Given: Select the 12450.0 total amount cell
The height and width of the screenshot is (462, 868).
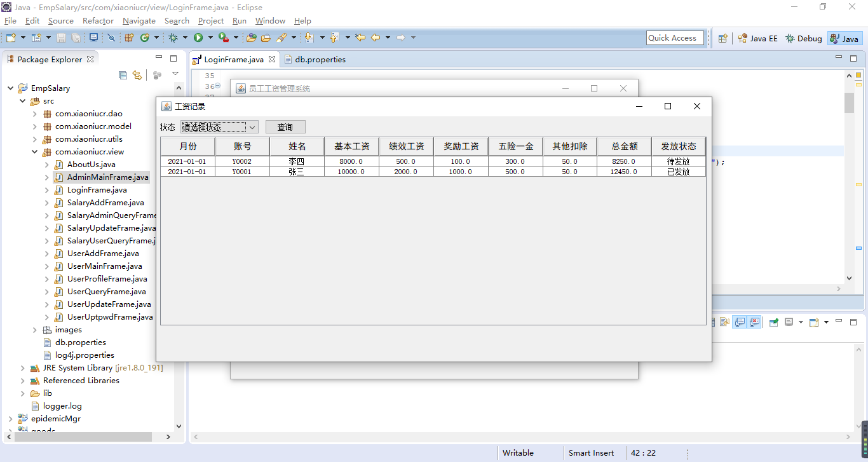Looking at the screenshot, I should [x=624, y=172].
